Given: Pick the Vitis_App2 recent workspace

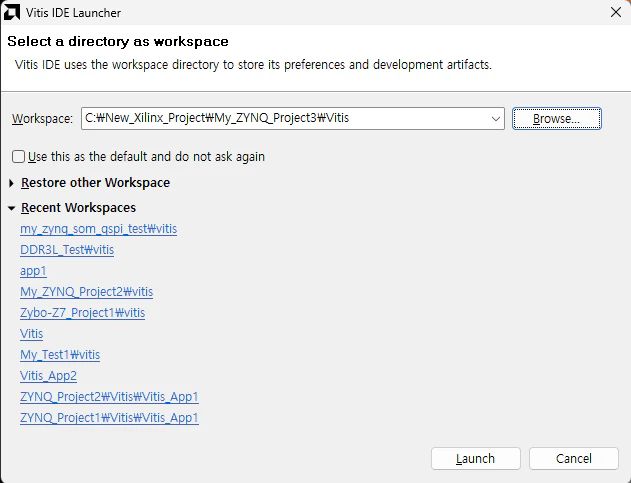Looking at the screenshot, I should click(x=48, y=376).
